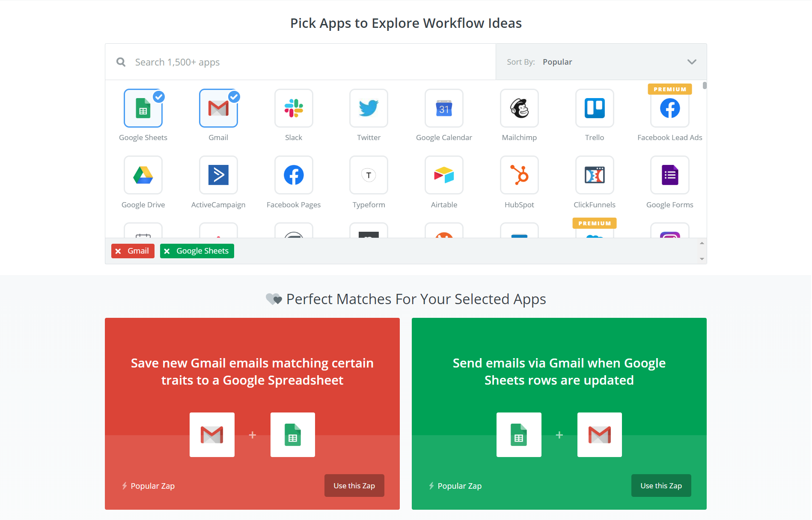Use the Gmail to Spreadsheet Zap
Screen dimensions: 812x520
[x=354, y=485]
